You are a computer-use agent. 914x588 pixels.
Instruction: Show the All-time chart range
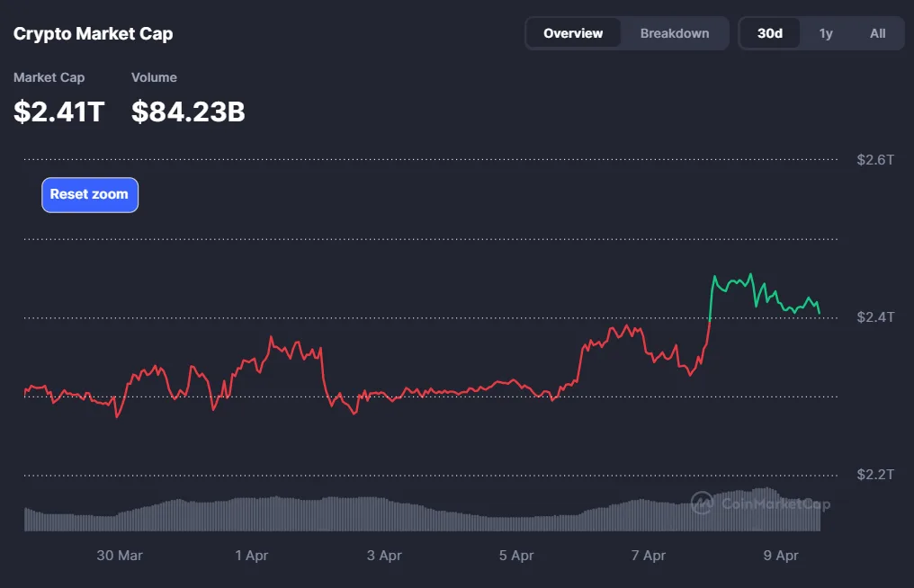point(877,33)
